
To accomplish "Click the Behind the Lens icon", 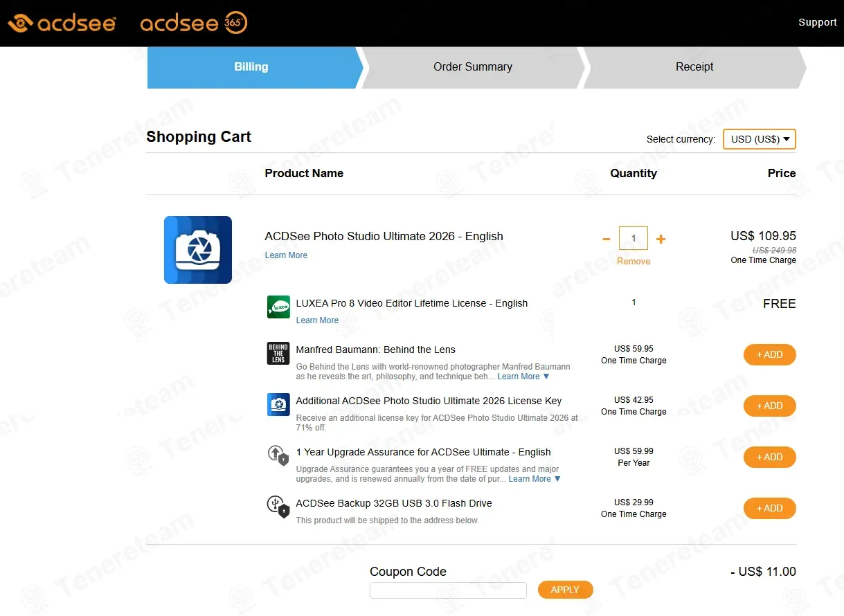I will 278,353.
